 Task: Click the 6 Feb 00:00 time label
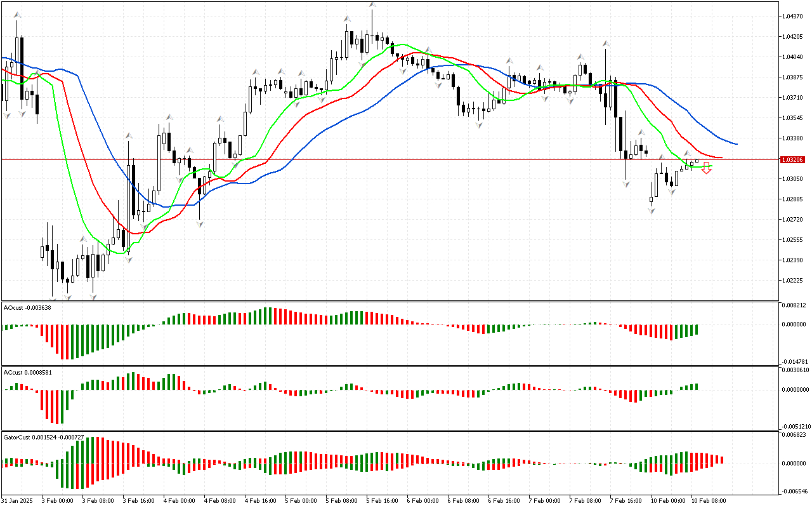click(x=422, y=500)
